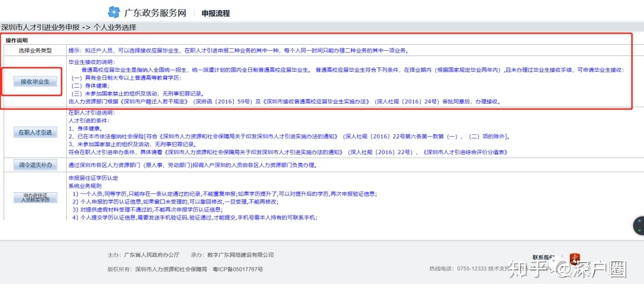
Task: Open the dark floating assistant widget at right edge
Action: [x=639, y=226]
